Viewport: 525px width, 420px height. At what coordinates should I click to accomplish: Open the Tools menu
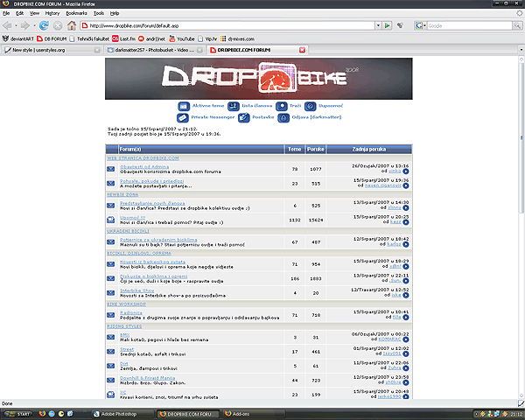coord(99,13)
